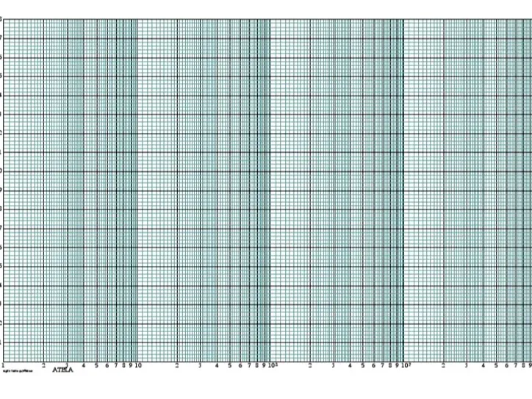Click the "2" label between 10² and 10³
This screenshot has width=532, height=399.
(x=310, y=365)
